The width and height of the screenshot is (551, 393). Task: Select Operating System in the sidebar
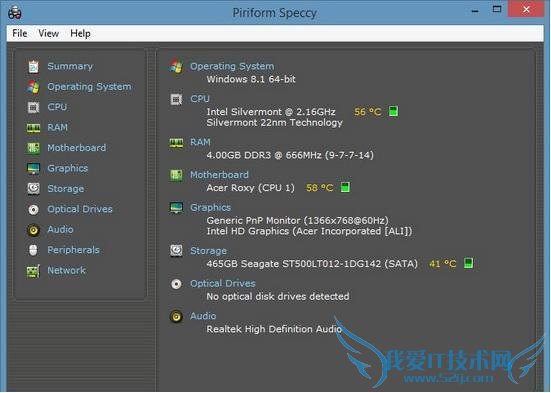[89, 86]
